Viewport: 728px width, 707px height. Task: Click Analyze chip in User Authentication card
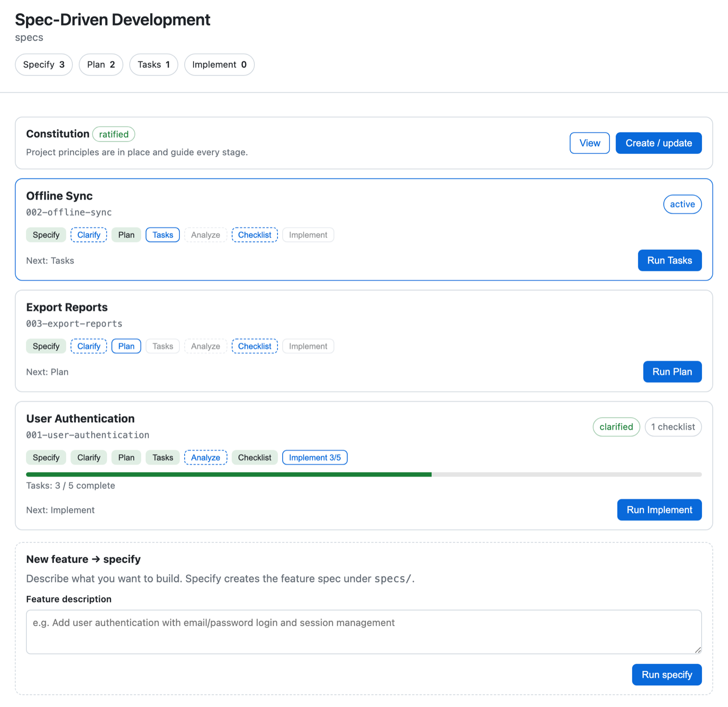tap(205, 458)
